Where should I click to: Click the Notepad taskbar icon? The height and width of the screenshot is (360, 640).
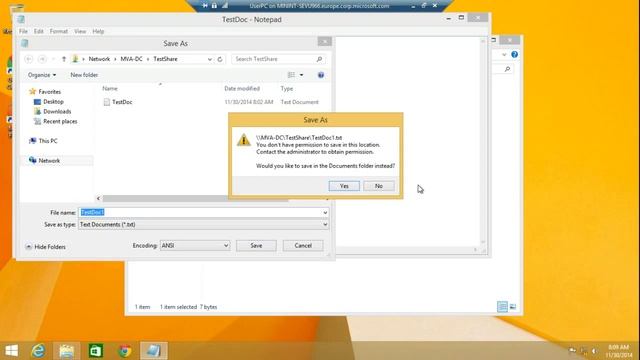tap(153, 351)
